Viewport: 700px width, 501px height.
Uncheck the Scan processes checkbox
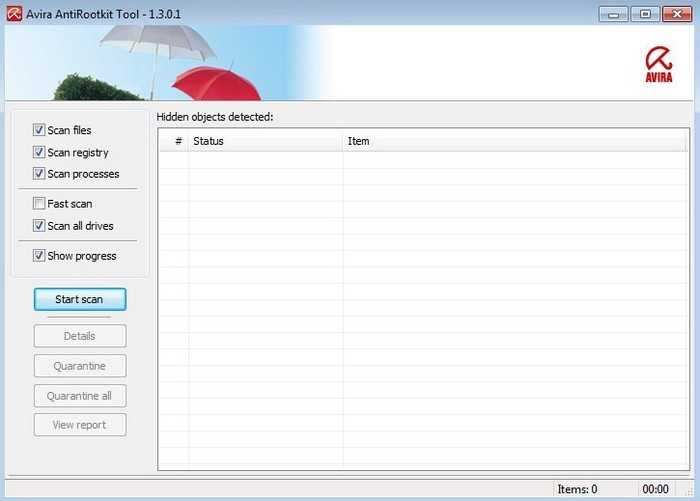click(39, 173)
